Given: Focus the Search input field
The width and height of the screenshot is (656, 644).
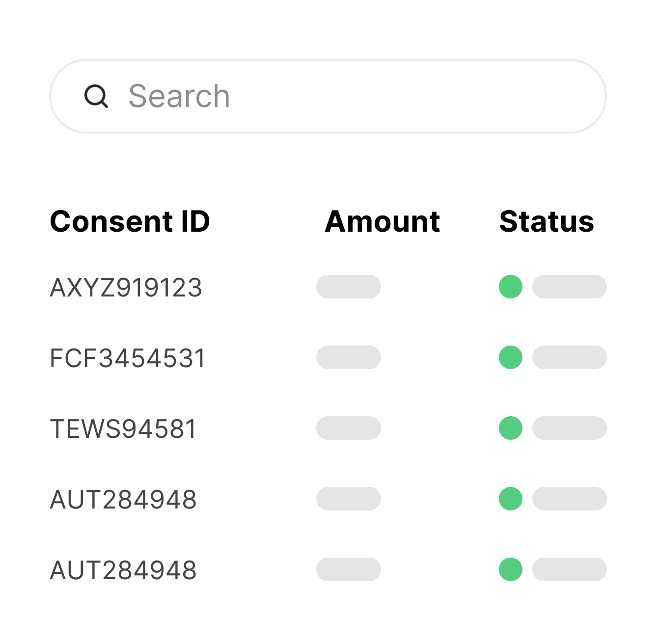Looking at the screenshot, I should coord(344,96).
